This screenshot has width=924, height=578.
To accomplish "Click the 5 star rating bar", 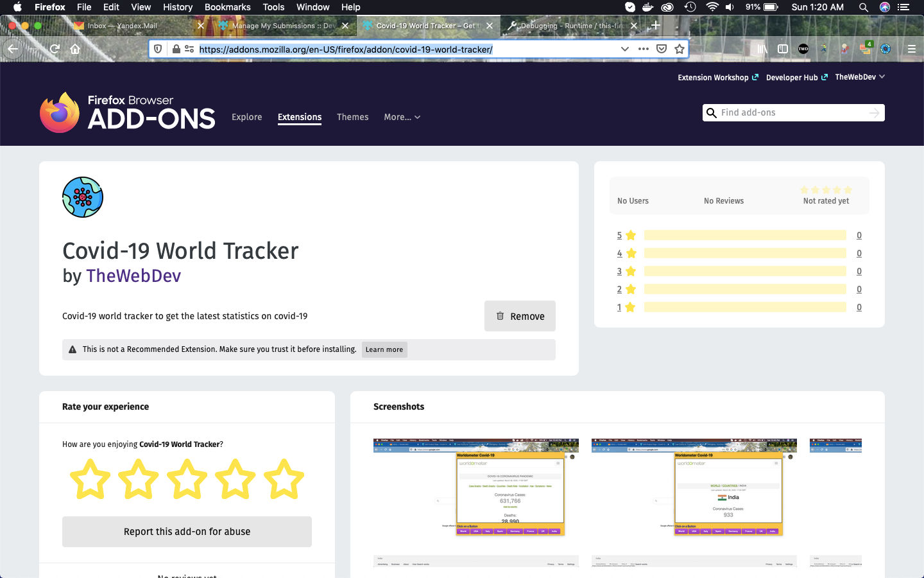I will point(745,235).
